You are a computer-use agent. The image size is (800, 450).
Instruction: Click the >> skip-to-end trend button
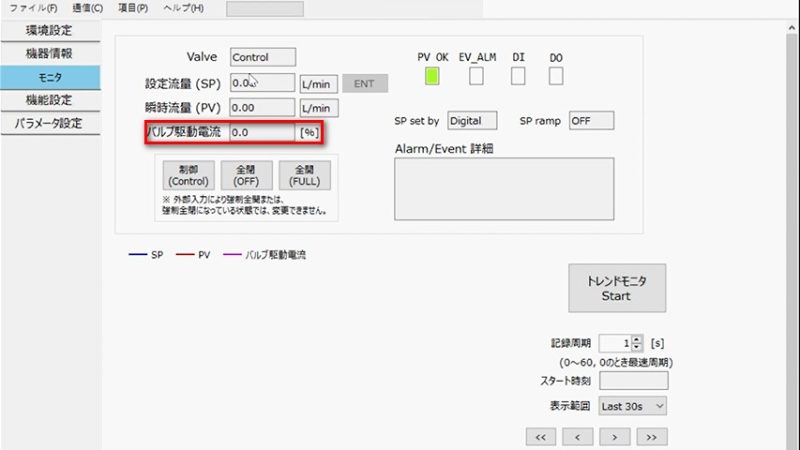pyautogui.click(x=651, y=437)
